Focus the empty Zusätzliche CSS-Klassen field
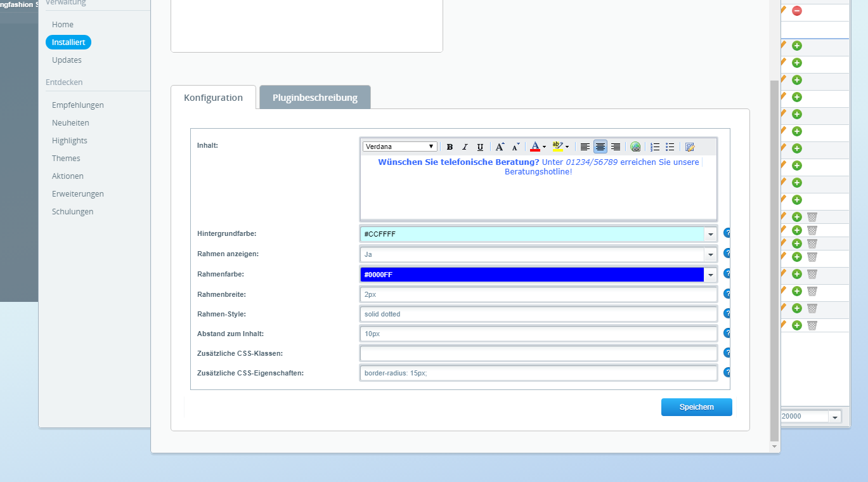The height and width of the screenshot is (482, 868). coord(539,353)
